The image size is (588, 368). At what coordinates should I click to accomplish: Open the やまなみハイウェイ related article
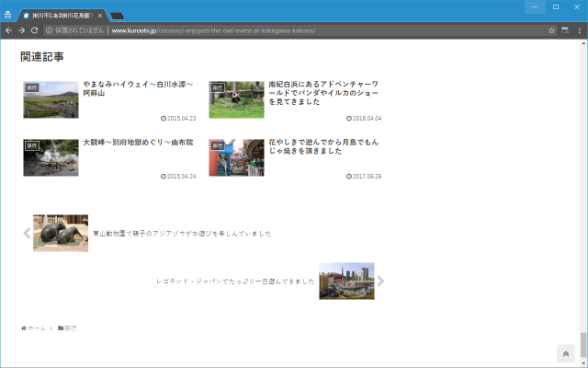click(138, 88)
